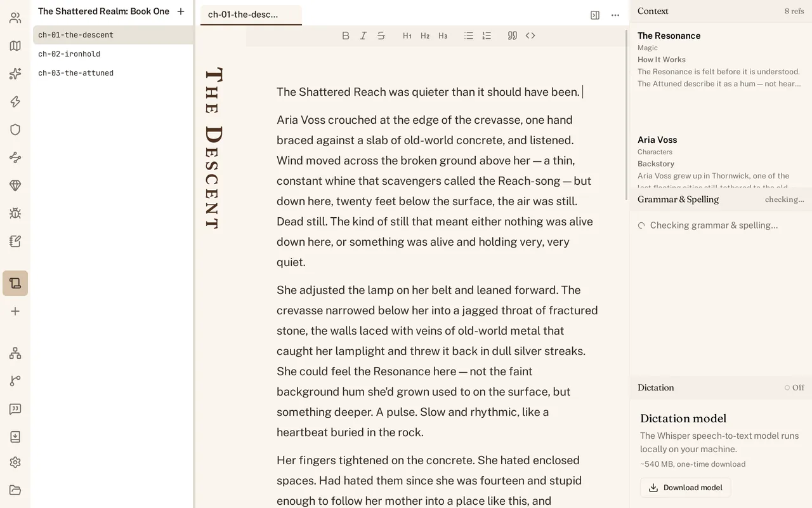Open the notebook with pencil icon
812x508 pixels.
[15, 241]
